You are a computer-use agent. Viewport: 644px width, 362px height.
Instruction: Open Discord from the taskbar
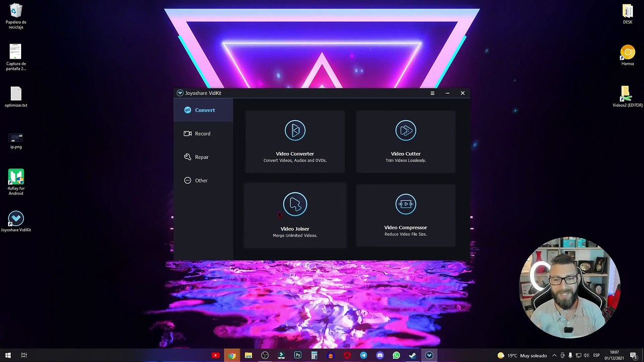380,355
